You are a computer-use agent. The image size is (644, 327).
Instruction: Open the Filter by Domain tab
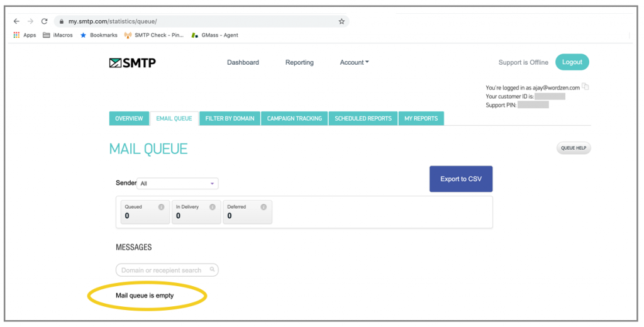(230, 118)
